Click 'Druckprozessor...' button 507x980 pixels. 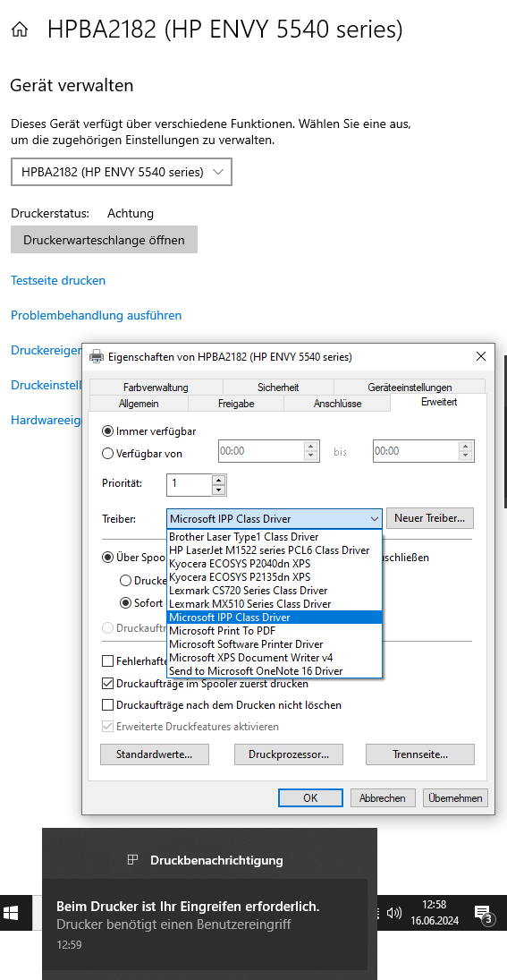pos(289,754)
